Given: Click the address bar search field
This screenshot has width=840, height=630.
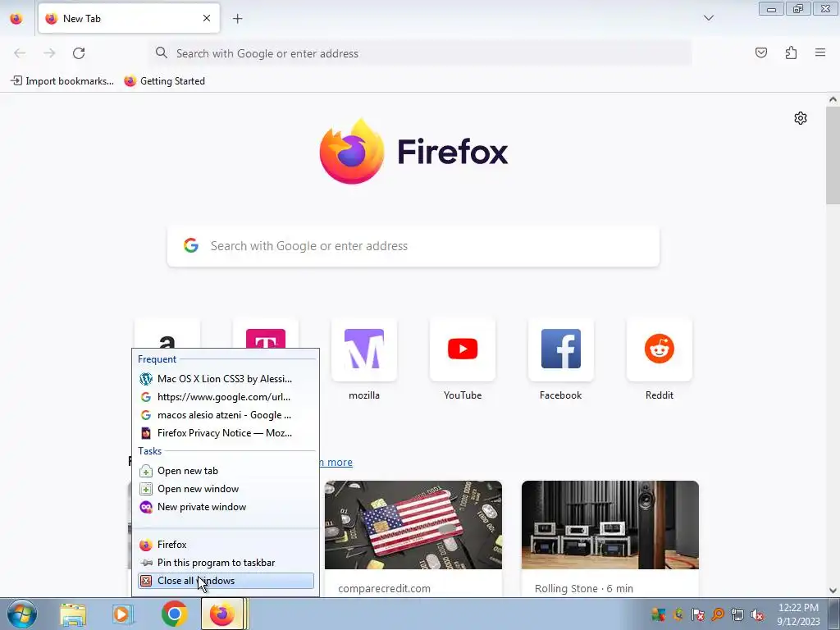Looking at the screenshot, I should click(421, 53).
